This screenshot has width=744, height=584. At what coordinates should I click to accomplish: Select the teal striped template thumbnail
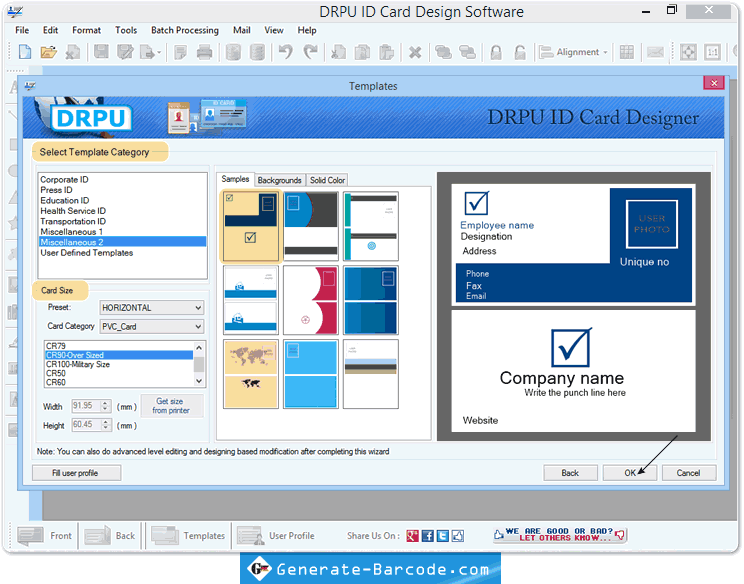[x=371, y=226]
